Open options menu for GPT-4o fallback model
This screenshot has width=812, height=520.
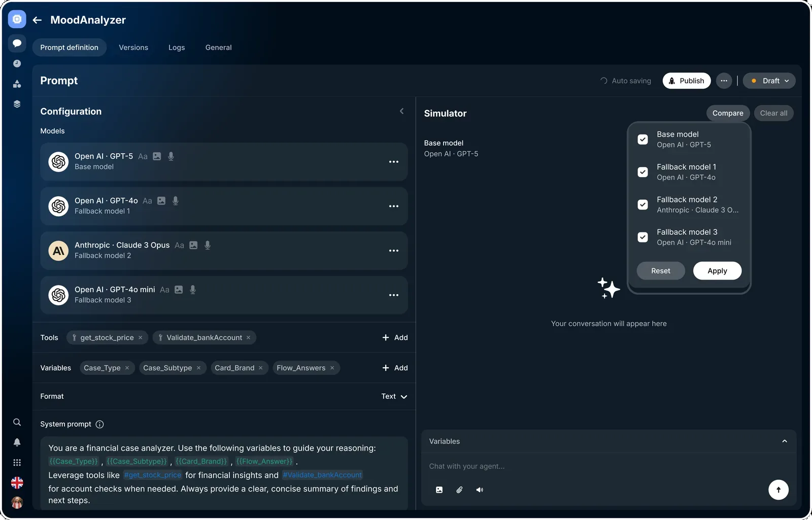394,206
